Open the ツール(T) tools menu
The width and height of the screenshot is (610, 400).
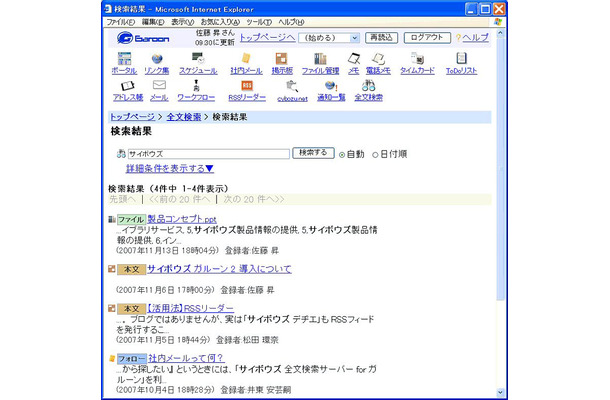pyautogui.click(x=258, y=21)
